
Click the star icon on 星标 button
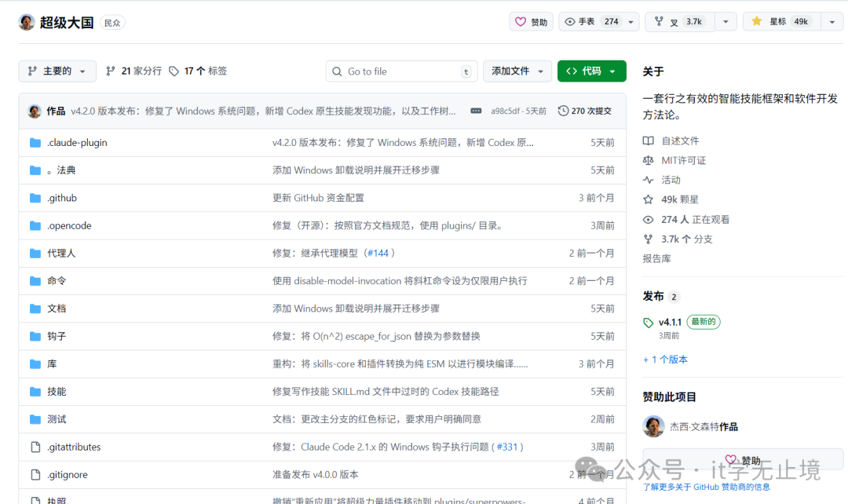tap(758, 21)
